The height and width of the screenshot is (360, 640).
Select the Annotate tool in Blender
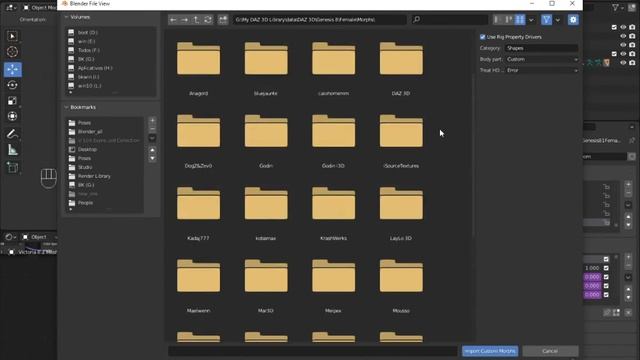pyautogui.click(x=13, y=134)
